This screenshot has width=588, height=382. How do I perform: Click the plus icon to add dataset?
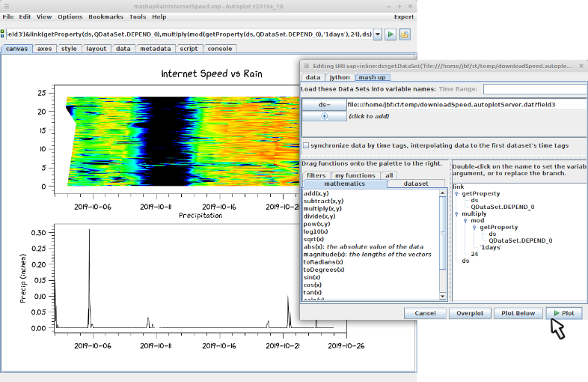click(324, 116)
